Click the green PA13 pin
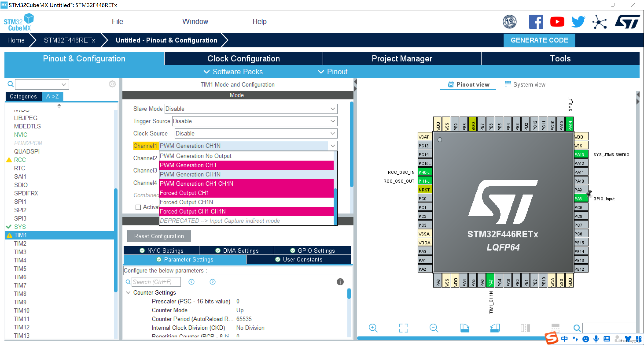This screenshot has width=644, height=345. tap(581, 154)
